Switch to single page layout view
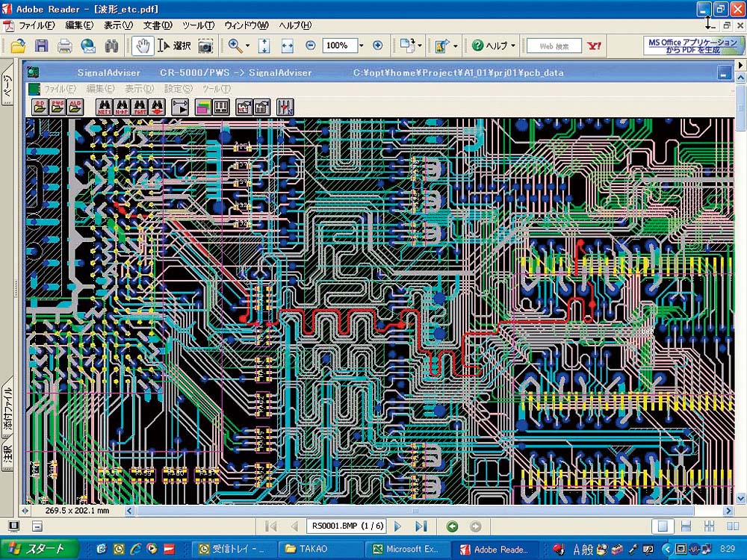This screenshot has width=747, height=560. [x=661, y=526]
